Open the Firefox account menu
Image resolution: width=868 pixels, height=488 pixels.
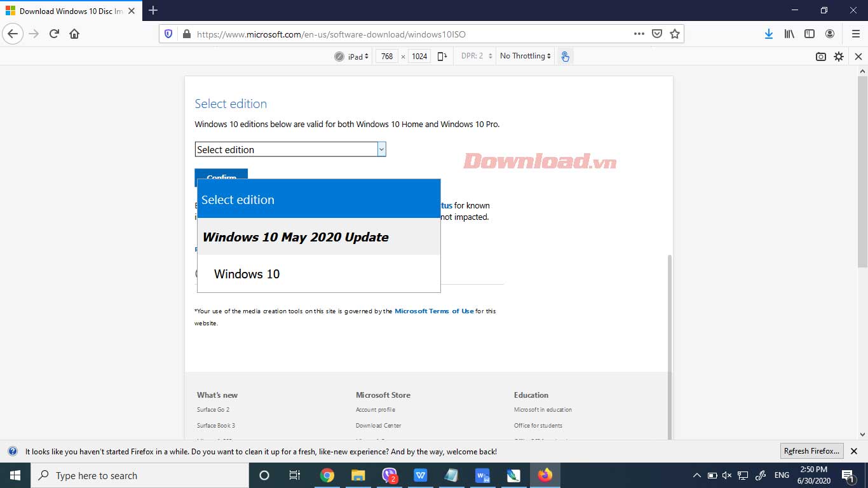click(830, 34)
